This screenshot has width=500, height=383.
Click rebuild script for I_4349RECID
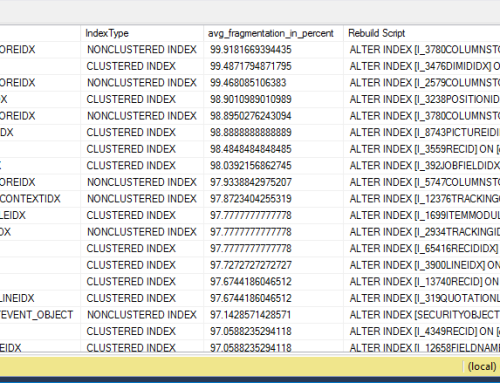click(x=422, y=332)
